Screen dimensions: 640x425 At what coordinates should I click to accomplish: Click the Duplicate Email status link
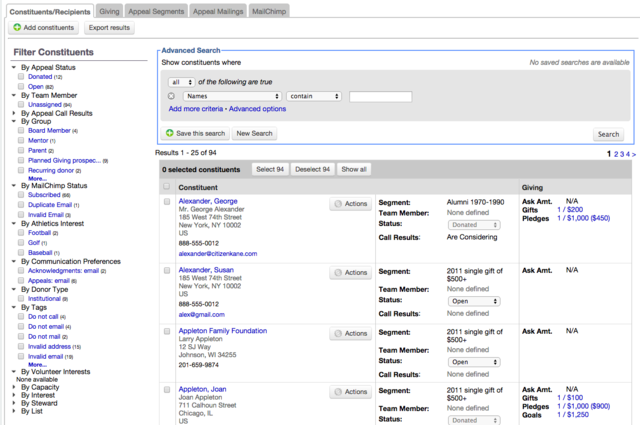pyautogui.click(x=50, y=205)
